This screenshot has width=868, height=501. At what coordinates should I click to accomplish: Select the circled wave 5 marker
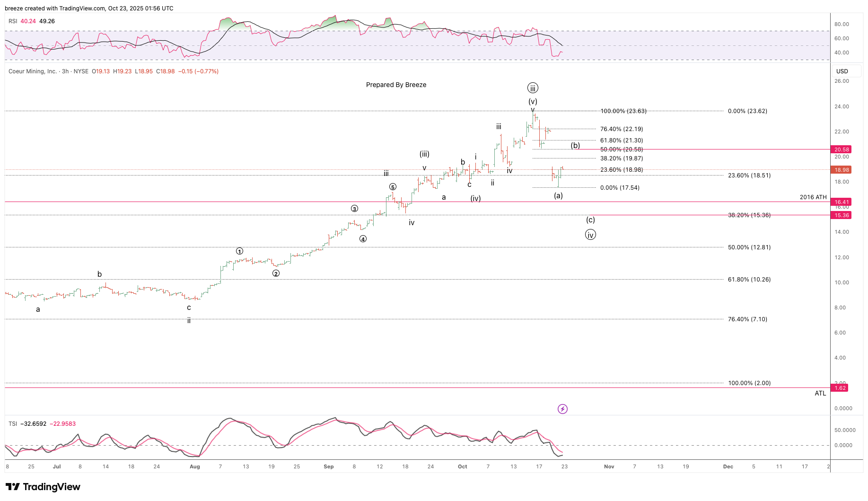coord(393,187)
